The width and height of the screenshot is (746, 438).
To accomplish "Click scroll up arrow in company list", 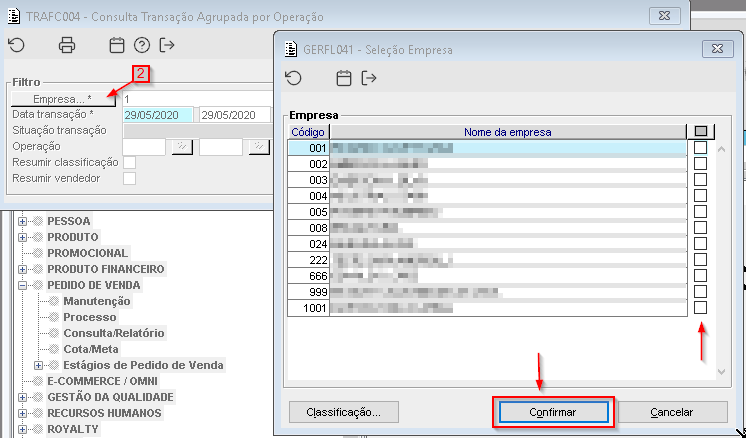I will 721,149.
